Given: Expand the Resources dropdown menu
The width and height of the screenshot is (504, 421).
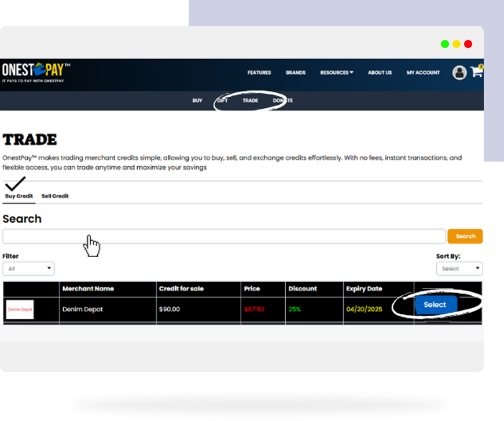Looking at the screenshot, I should [x=336, y=72].
